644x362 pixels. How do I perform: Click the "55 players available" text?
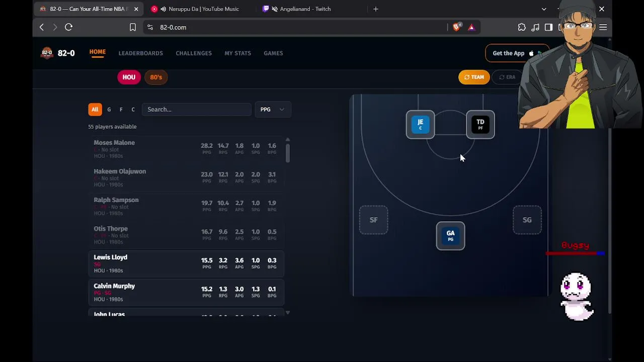[112, 127]
